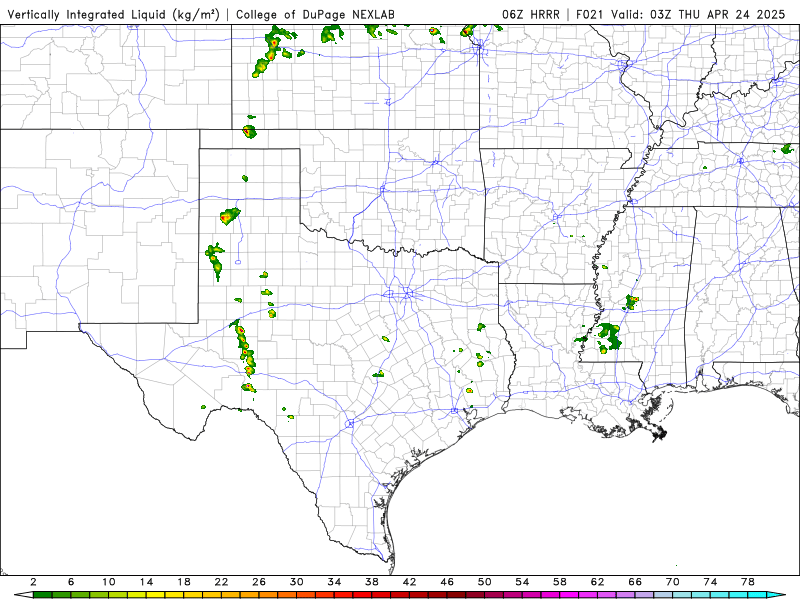Click the colorbar label "58"
The height and width of the screenshot is (600, 800).
coord(560,582)
